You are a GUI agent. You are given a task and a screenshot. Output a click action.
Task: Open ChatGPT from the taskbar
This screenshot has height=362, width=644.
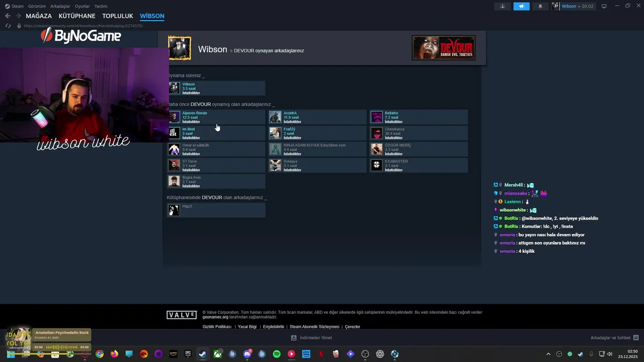click(x=380, y=354)
